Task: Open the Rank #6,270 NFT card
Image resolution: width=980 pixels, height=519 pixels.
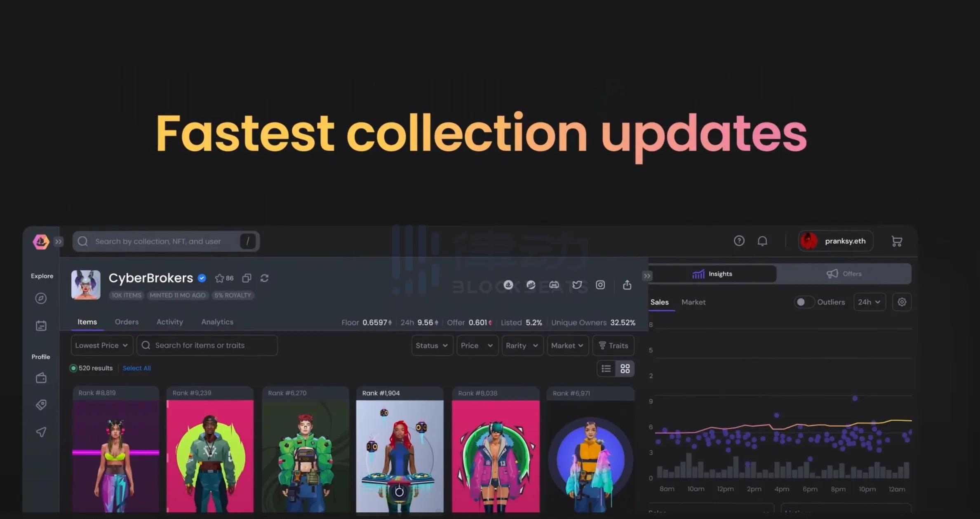Action: tap(306, 450)
